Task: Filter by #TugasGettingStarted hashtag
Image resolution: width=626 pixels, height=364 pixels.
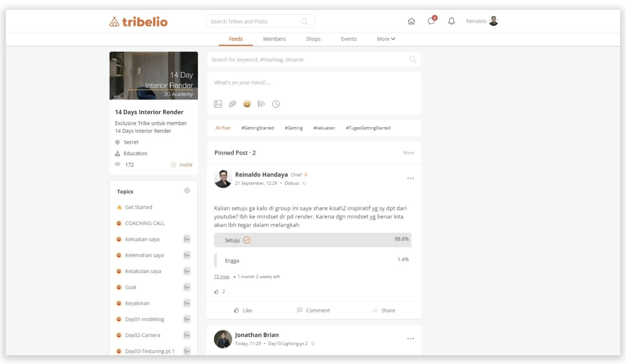Action: coord(368,128)
